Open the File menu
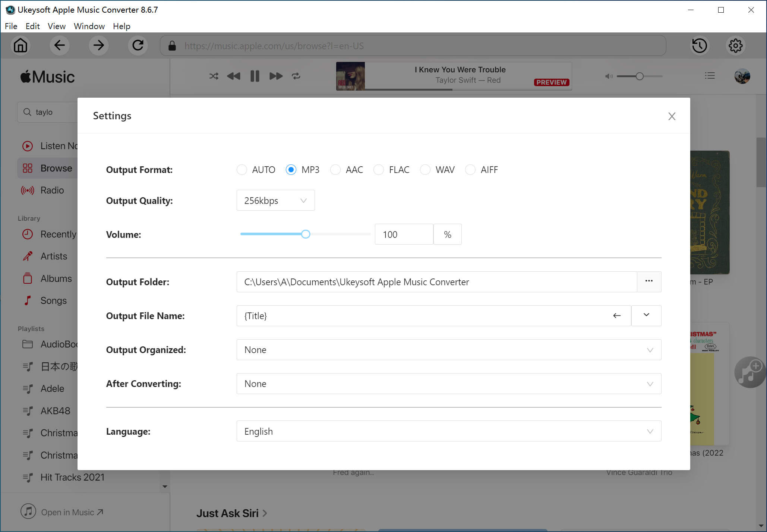The height and width of the screenshot is (532, 767). [10, 26]
